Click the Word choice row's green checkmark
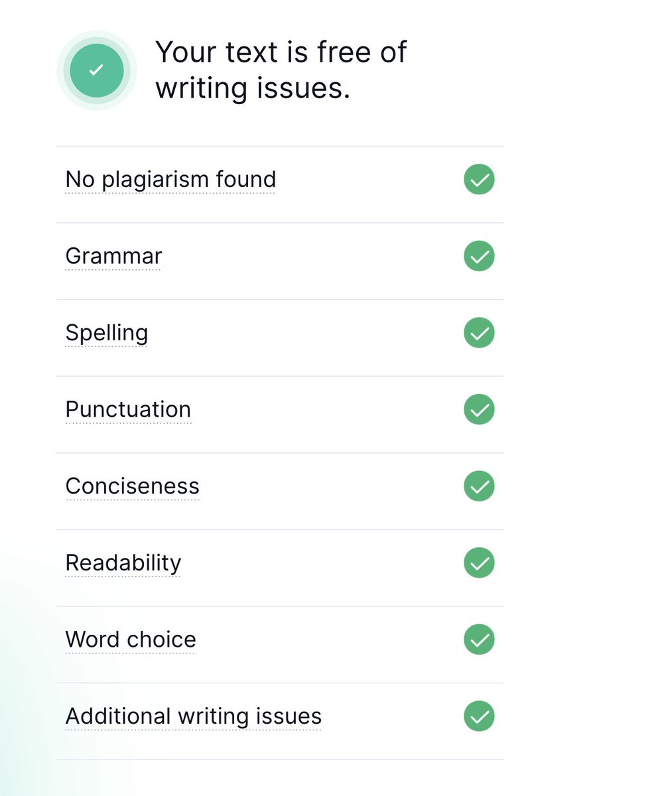The width and height of the screenshot is (672, 796). click(x=479, y=639)
